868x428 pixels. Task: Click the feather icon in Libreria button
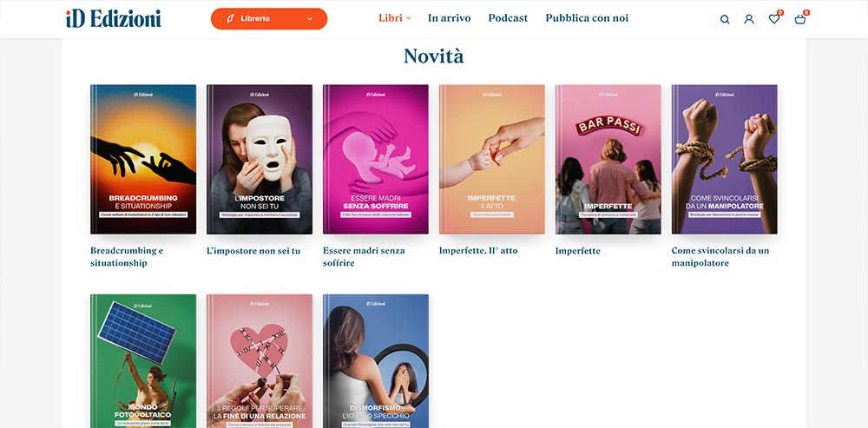point(230,19)
